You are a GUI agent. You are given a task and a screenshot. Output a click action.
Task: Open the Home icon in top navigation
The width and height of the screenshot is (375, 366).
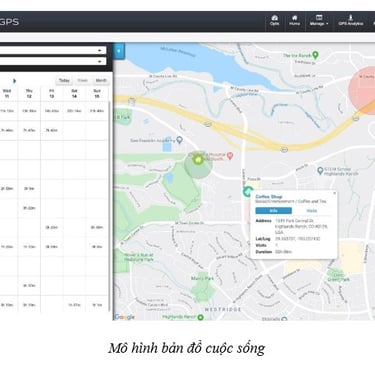[294, 21]
